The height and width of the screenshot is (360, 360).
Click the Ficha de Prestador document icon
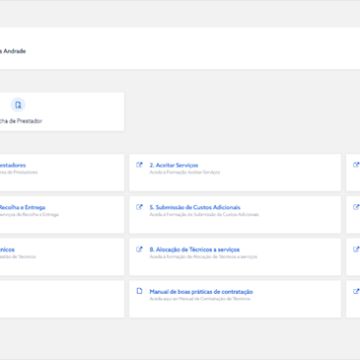tap(18, 105)
